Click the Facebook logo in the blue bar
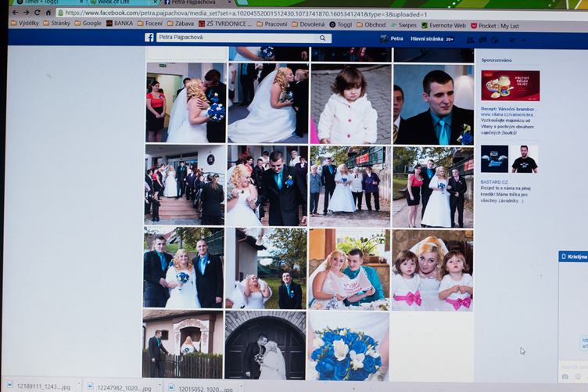 click(x=149, y=38)
